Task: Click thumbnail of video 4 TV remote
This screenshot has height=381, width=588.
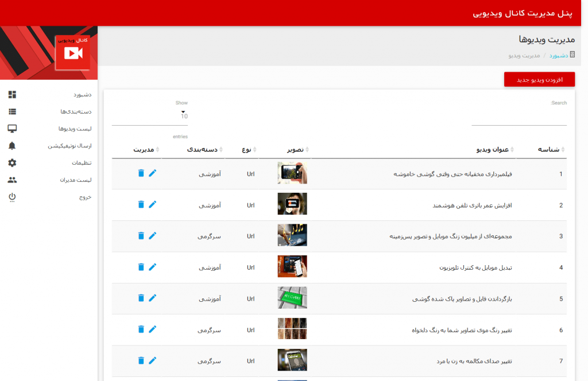Action: pyautogui.click(x=292, y=266)
